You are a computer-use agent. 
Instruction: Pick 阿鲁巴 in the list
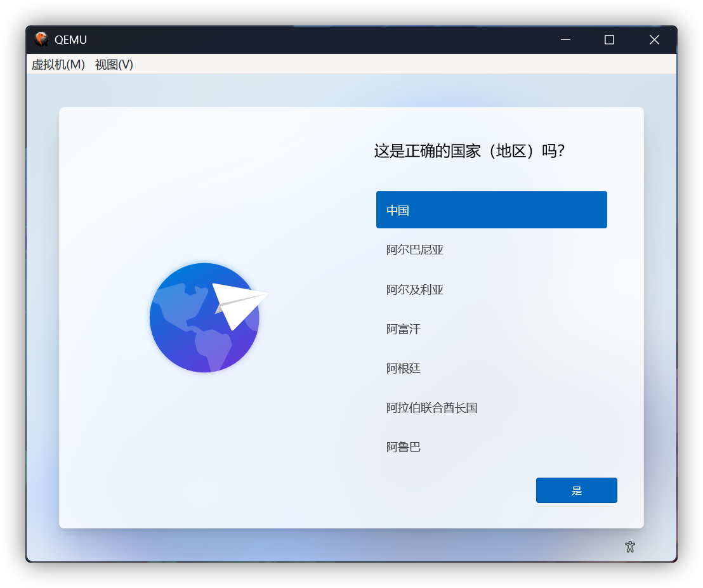(491, 447)
